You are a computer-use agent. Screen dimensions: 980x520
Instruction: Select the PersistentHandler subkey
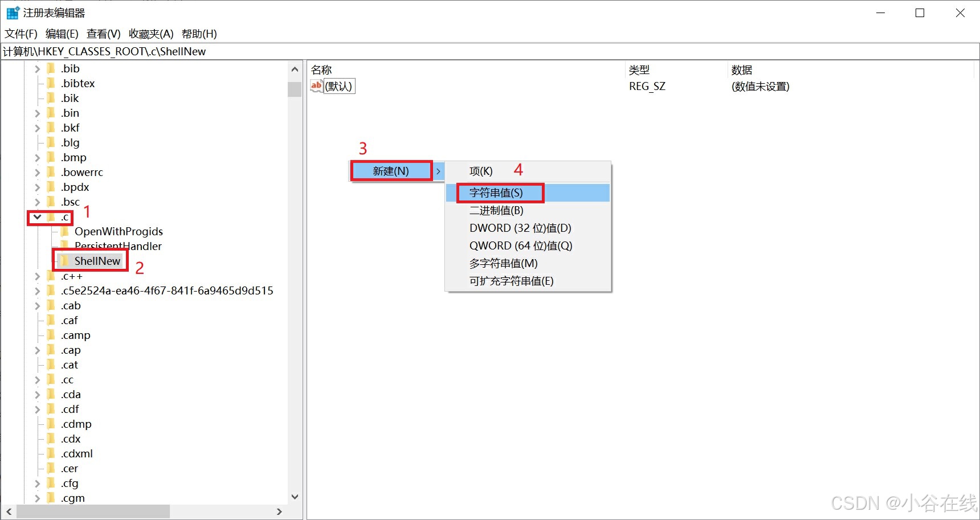click(118, 246)
